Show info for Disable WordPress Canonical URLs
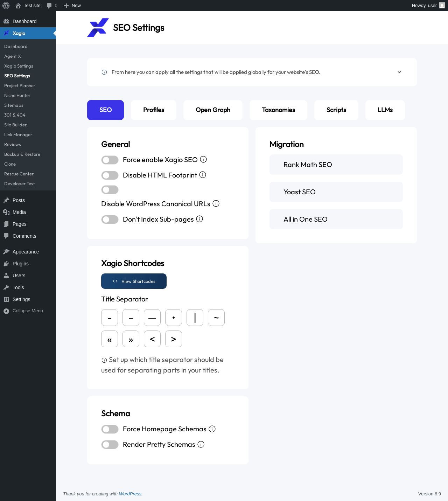 [216, 203]
